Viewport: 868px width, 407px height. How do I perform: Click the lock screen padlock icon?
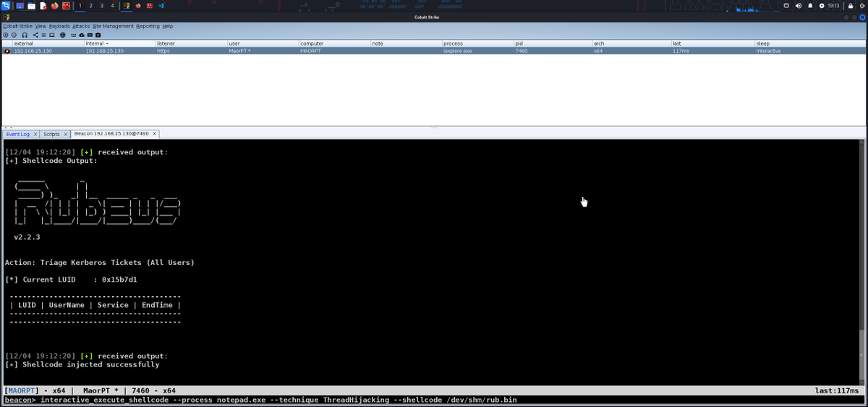[x=851, y=6]
